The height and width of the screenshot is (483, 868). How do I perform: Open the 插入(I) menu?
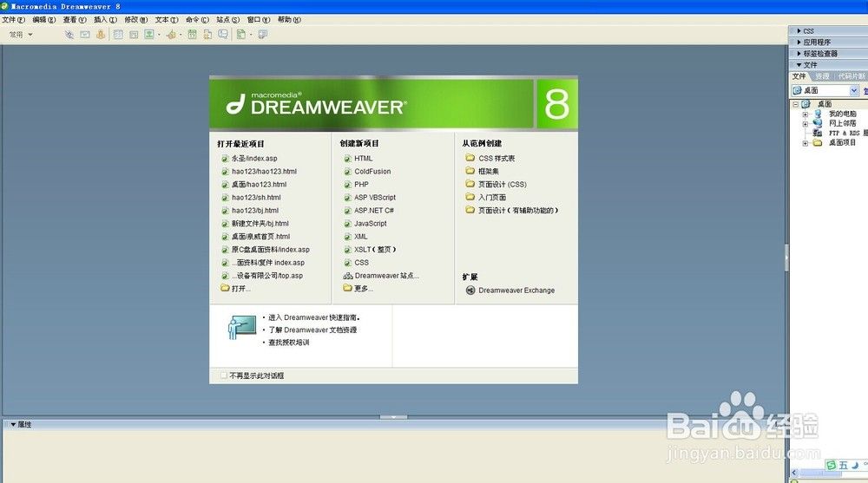(105, 19)
